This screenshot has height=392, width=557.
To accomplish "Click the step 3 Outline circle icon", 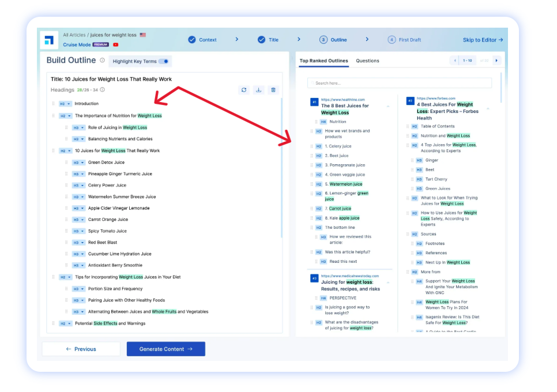I will click(x=323, y=40).
